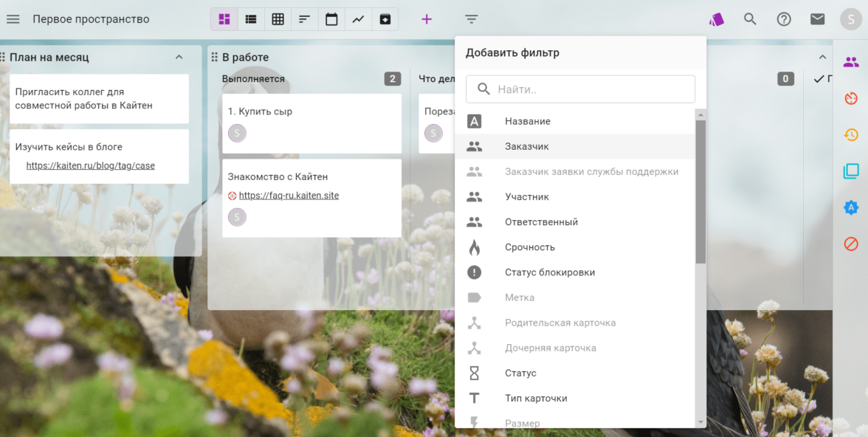Select Участник filter option

(x=575, y=196)
